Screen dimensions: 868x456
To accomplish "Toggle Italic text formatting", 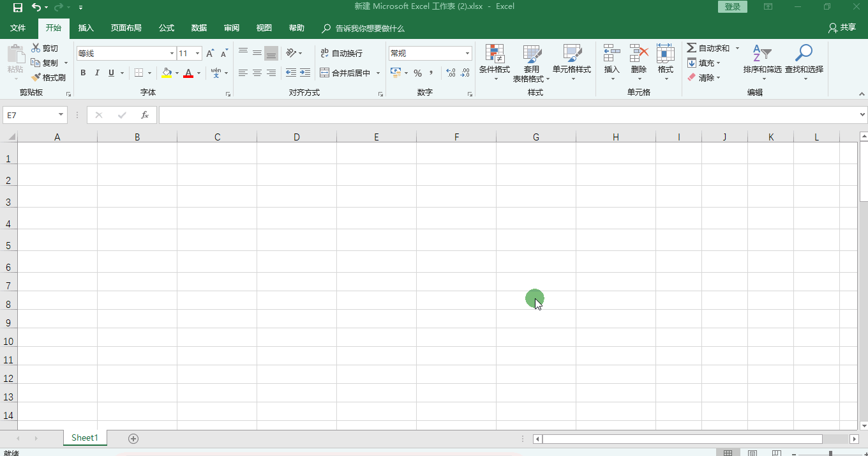I will [97, 73].
